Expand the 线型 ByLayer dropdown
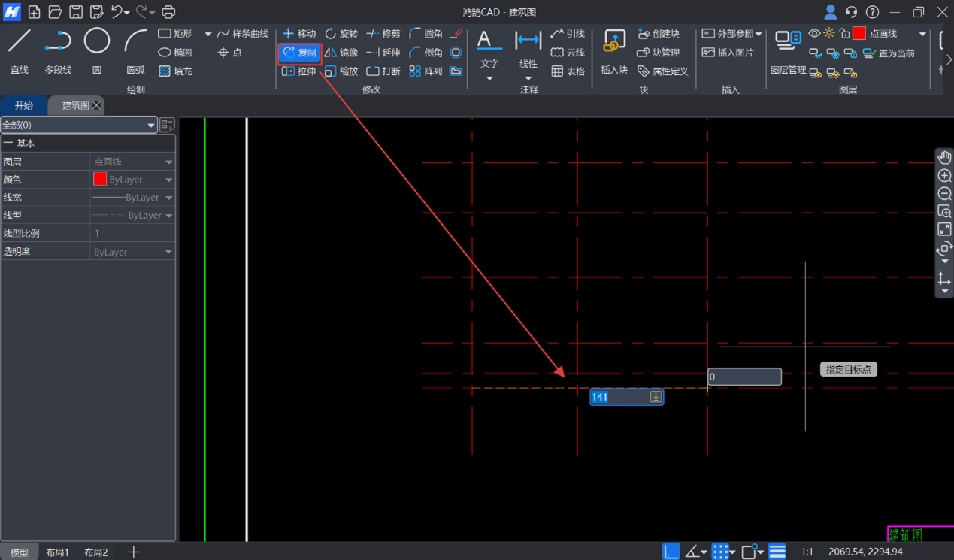The height and width of the screenshot is (560, 954). (x=168, y=216)
